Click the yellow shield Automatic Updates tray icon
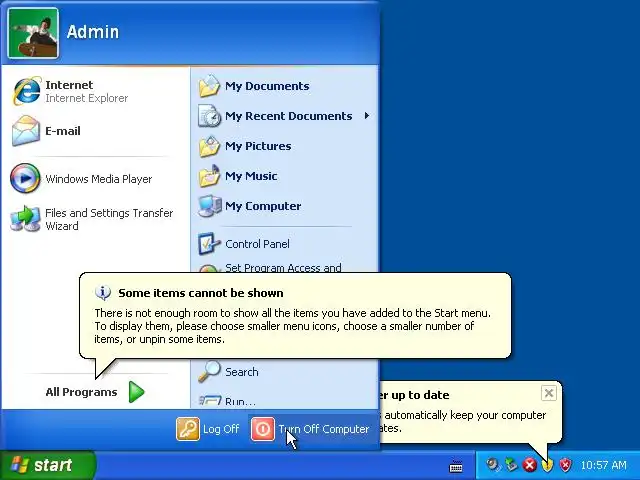 coord(547,465)
